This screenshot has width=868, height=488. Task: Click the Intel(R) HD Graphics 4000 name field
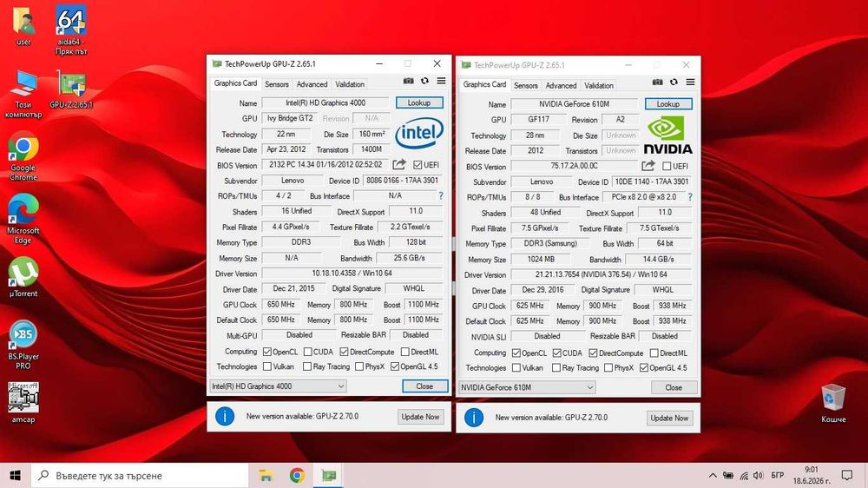(325, 102)
